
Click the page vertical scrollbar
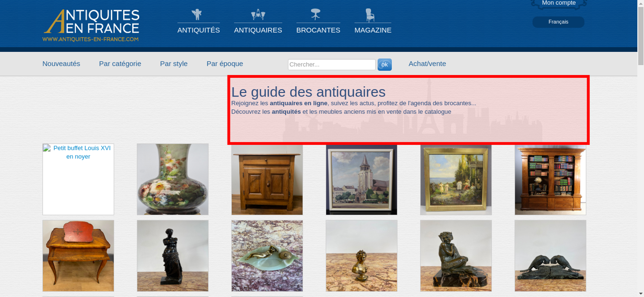click(641, 148)
